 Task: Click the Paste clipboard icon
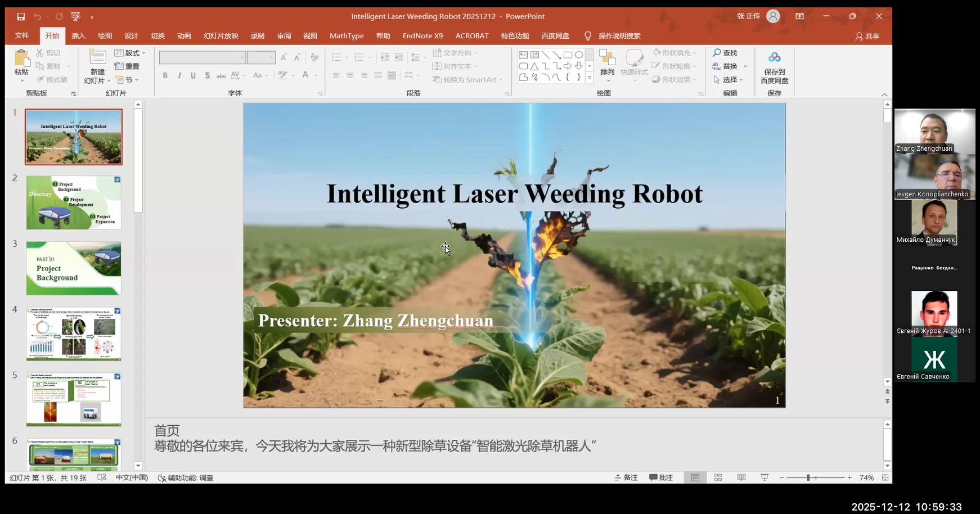pos(21,58)
